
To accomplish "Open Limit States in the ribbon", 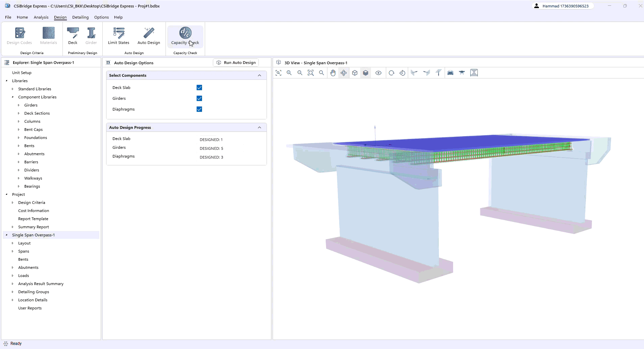I will click(x=119, y=36).
